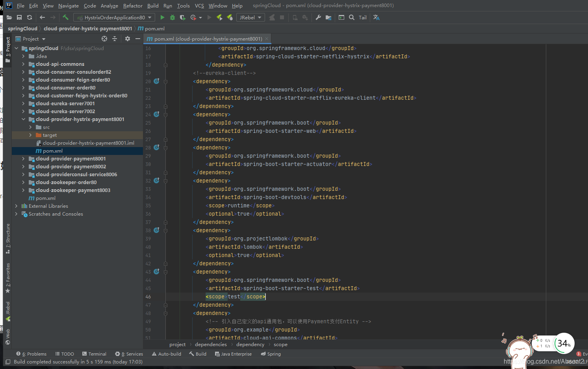Screen dimensions: 588x369
Task: Open the File menu
Action: coord(20,6)
